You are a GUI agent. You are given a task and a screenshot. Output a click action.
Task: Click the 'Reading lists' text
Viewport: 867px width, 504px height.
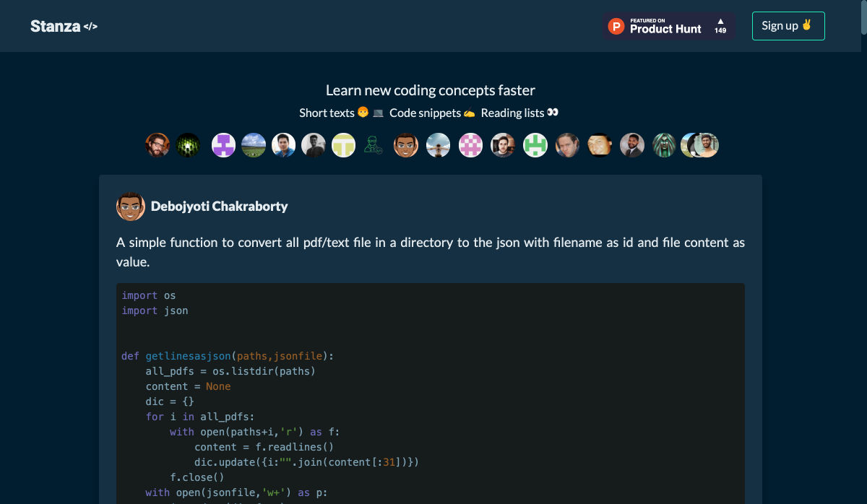point(512,113)
